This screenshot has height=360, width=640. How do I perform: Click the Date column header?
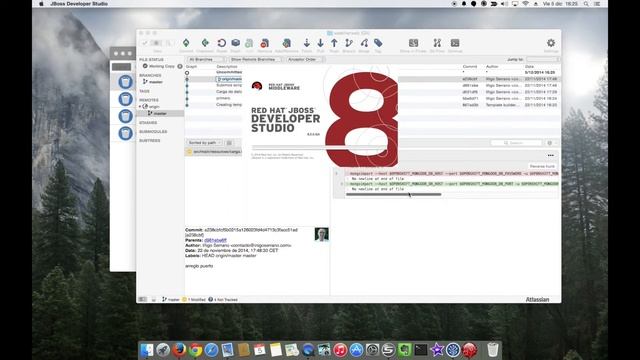529,66
